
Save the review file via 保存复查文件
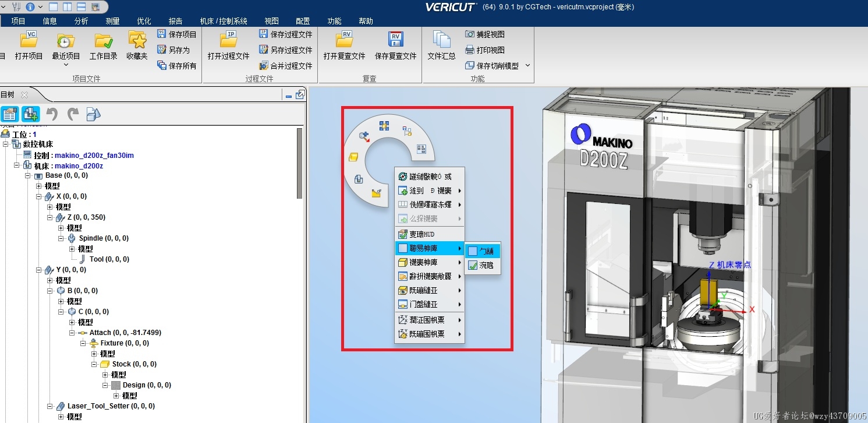coord(396,46)
